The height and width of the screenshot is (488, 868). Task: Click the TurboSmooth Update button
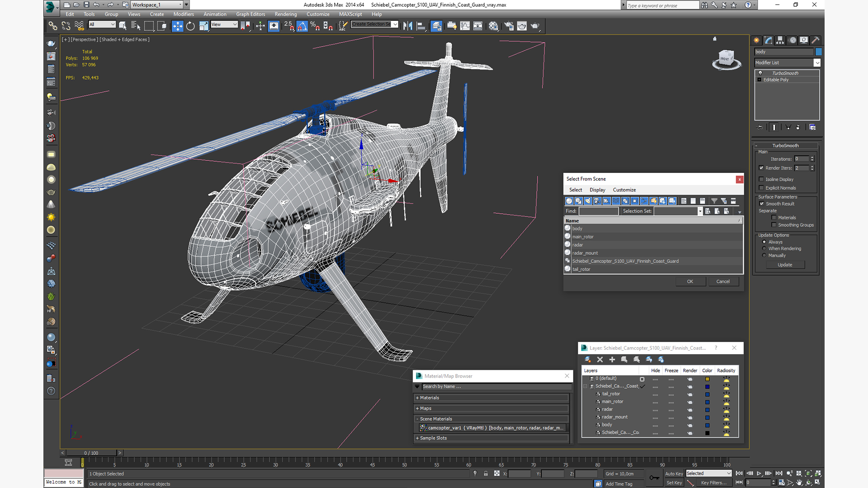coord(785,265)
